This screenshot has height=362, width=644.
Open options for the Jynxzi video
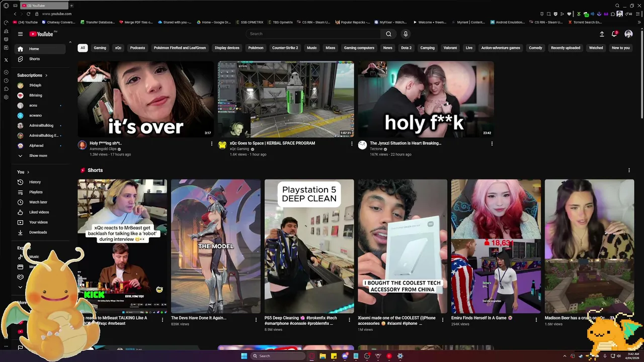[492, 144]
